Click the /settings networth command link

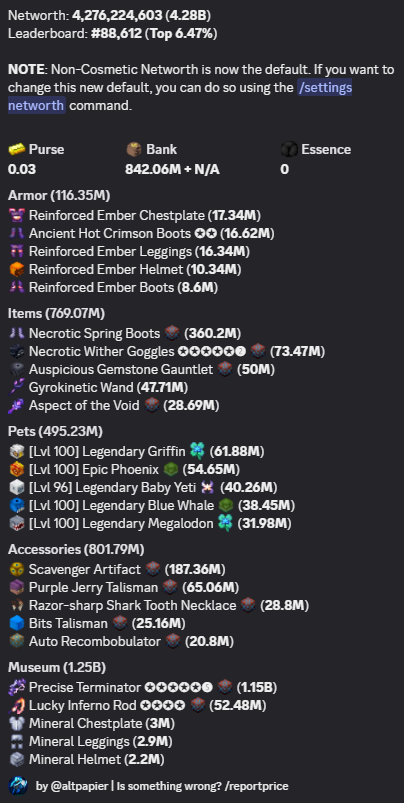click(180, 97)
